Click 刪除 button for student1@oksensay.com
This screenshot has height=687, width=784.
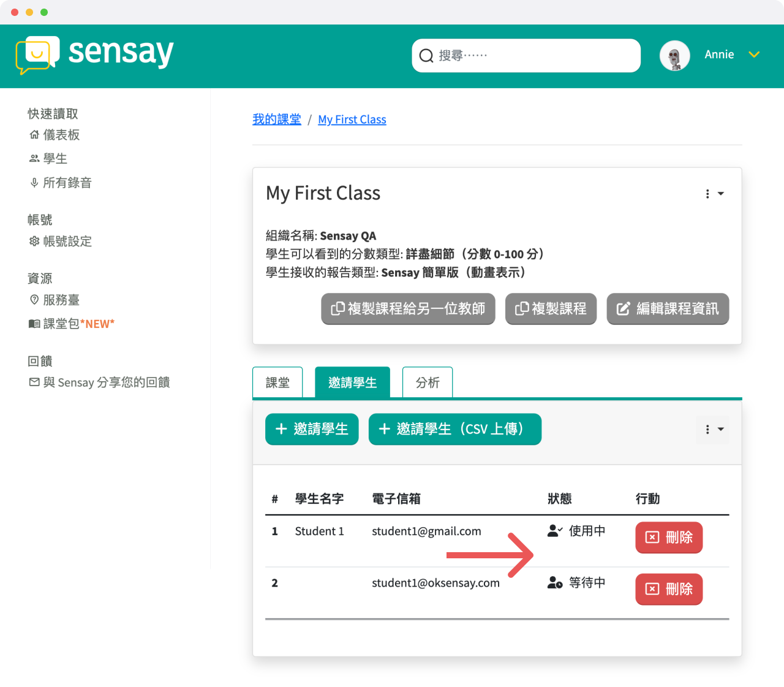pos(669,589)
